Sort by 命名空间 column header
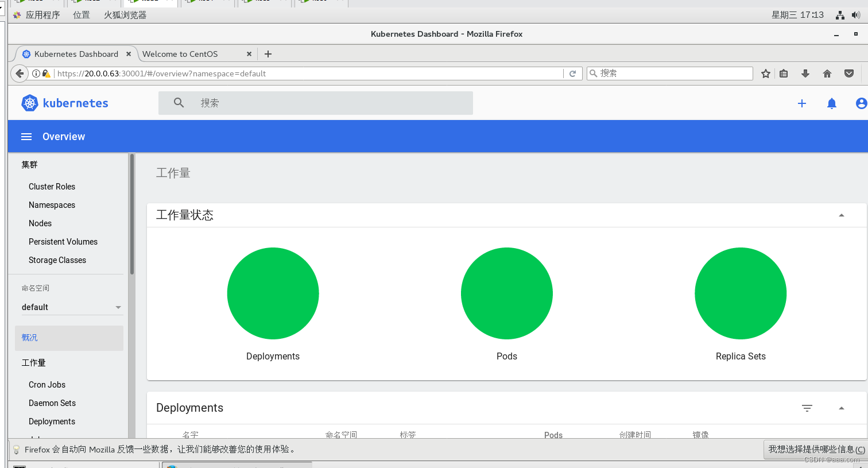Image resolution: width=868 pixels, height=468 pixels. click(341, 435)
